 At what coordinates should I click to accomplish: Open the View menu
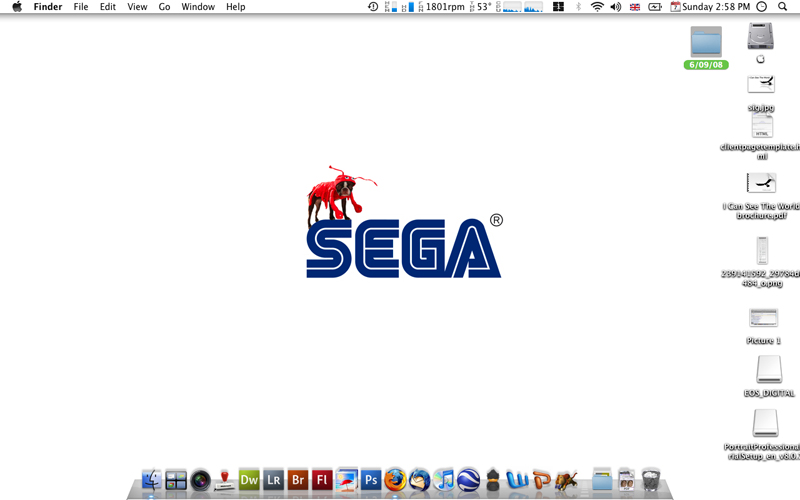tap(137, 7)
